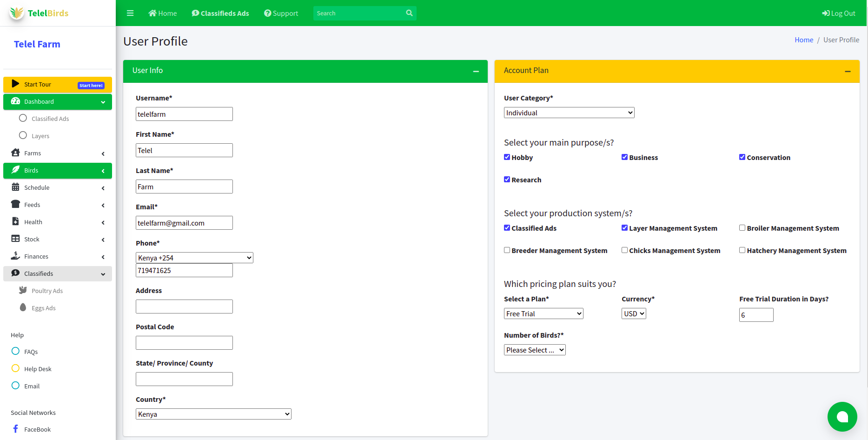Click the top bar Search field
The height and width of the screenshot is (440, 868).
359,13
